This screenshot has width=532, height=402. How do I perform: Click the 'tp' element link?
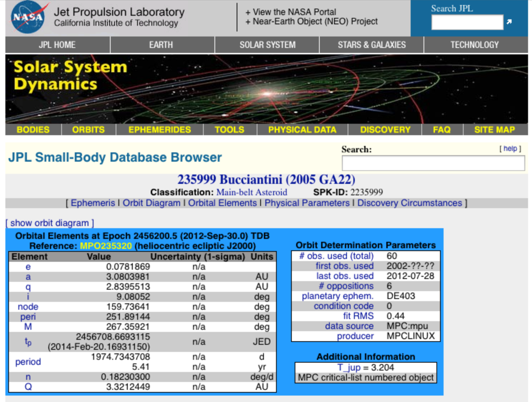pyautogui.click(x=28, y=342)
